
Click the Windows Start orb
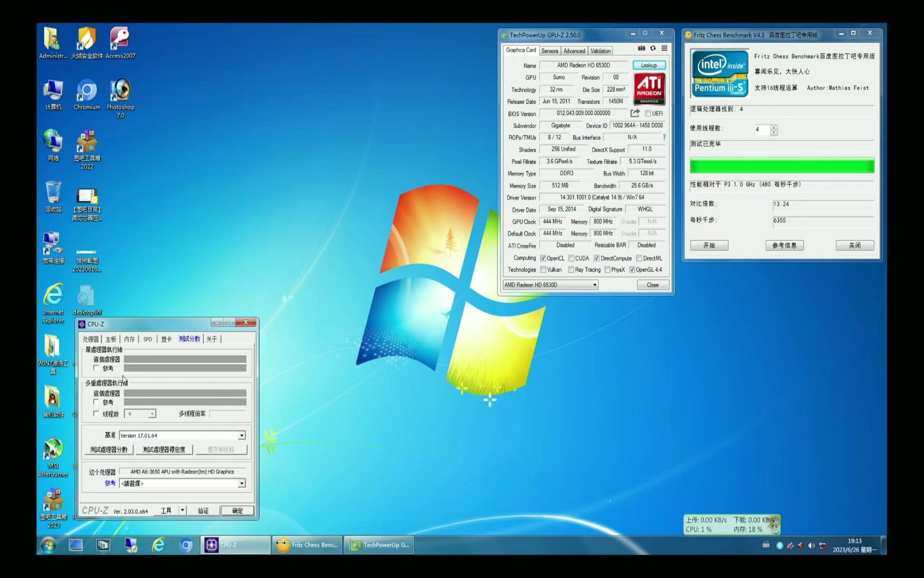(49, 545)
